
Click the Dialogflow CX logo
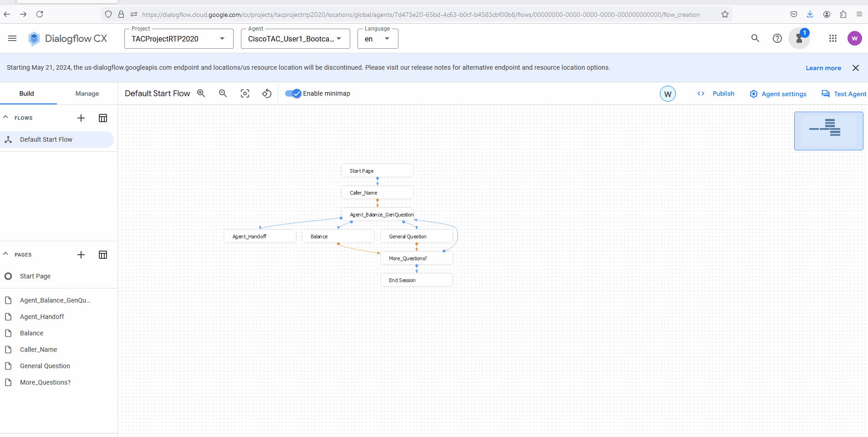[67, 39]
